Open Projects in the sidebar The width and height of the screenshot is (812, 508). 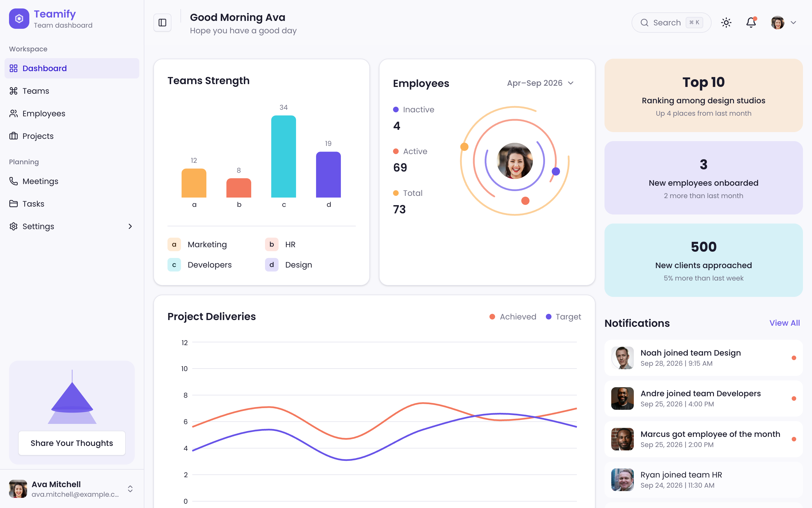[x=72, y=136]
